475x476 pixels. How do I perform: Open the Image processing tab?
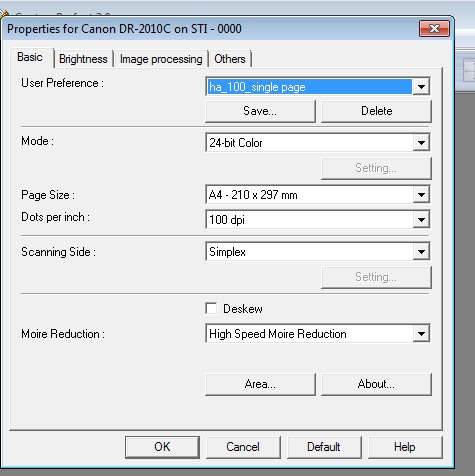click(161, 59)
